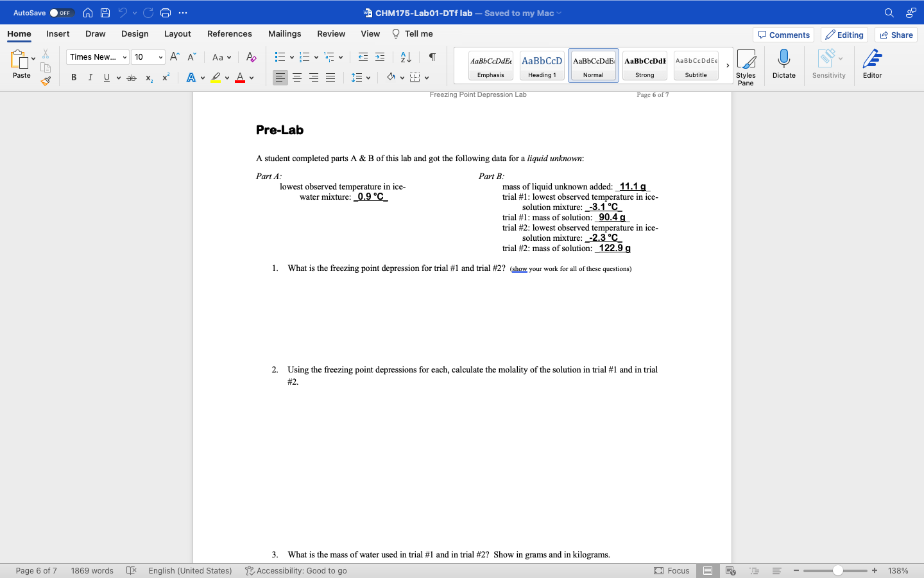This screenshot has height=578, width=924.
Task: Expand the bullets list dropdown arrow
Action: coord(292,57)
